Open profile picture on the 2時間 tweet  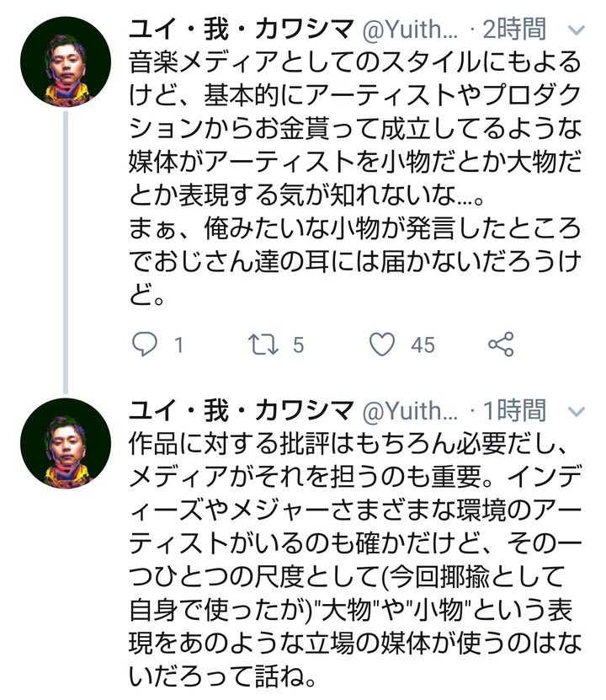pyautogui.click(x=66, y=61)
